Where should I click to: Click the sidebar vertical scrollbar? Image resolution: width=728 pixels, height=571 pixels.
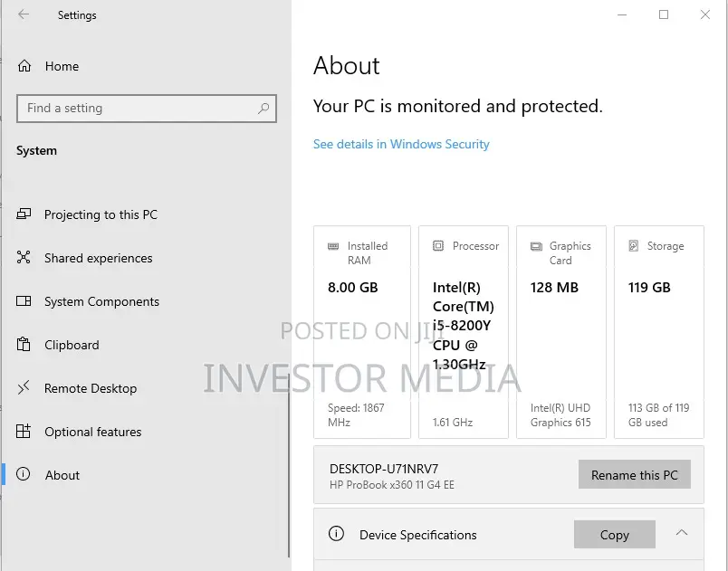click(x=288, y=466)
